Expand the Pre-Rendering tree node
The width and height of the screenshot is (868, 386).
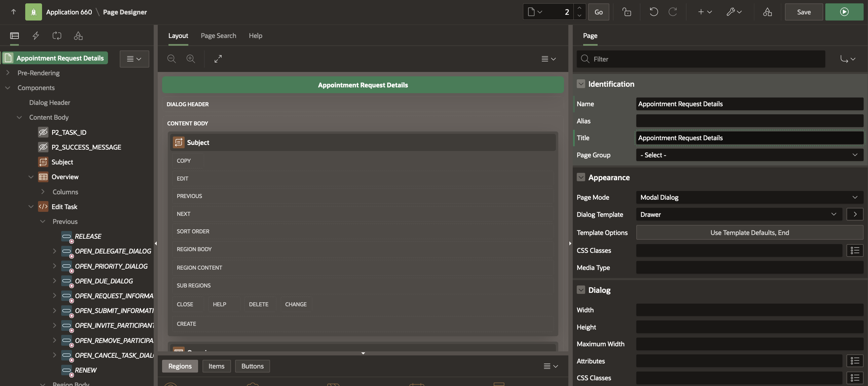[x=8, y=73]
